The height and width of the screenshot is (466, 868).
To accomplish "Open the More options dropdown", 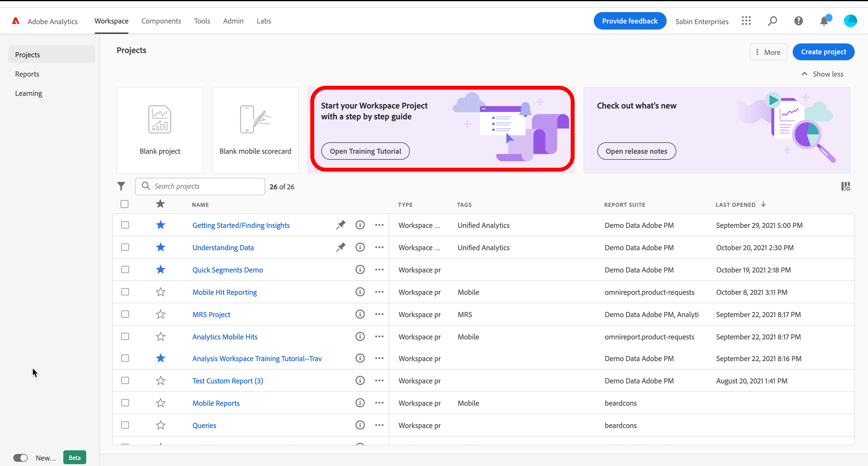I will (768, 52).
